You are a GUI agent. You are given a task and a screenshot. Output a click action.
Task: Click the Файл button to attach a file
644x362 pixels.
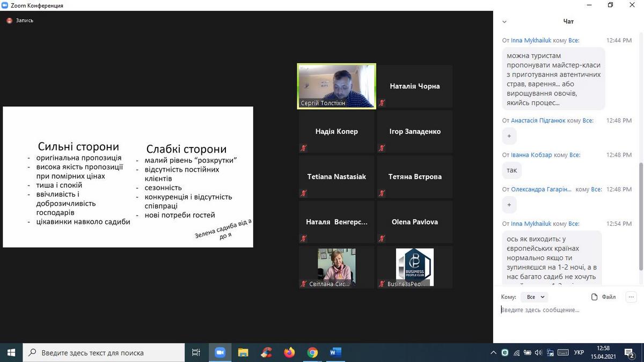point(603,297)
